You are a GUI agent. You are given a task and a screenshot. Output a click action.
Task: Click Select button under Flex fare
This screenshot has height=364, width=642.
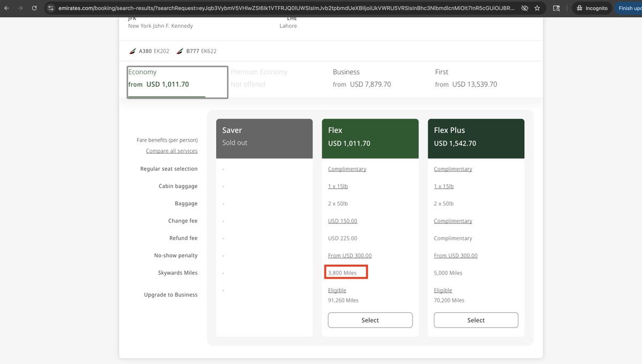370,320
